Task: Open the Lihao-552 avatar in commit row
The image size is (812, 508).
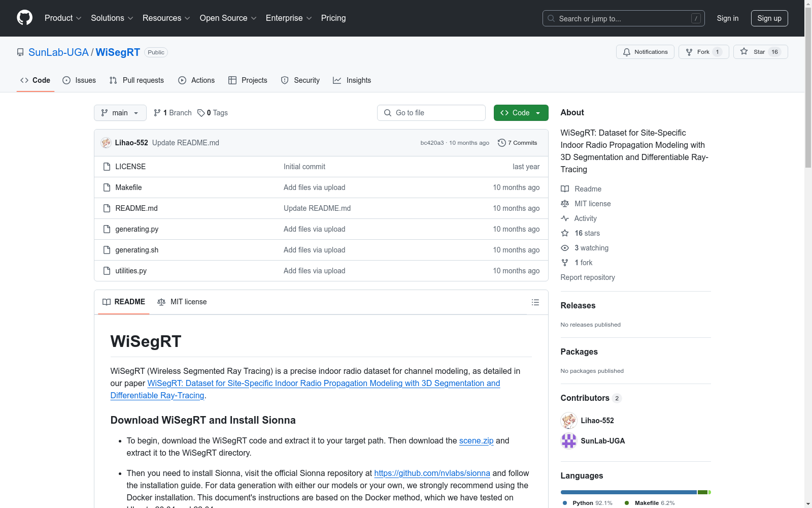Action: [x=106, y=143]
